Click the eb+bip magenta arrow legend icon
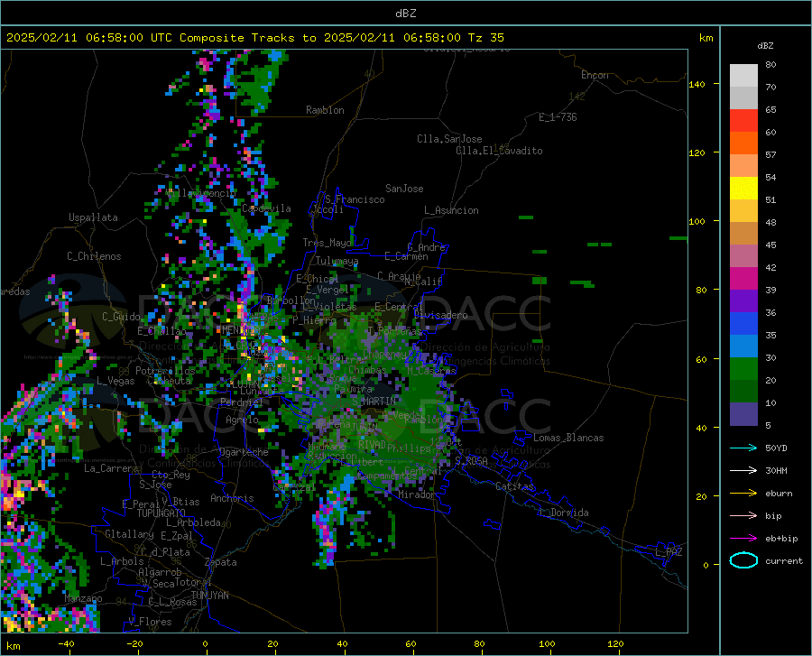This screenshot has width=812, height=656. coord(743,539)
